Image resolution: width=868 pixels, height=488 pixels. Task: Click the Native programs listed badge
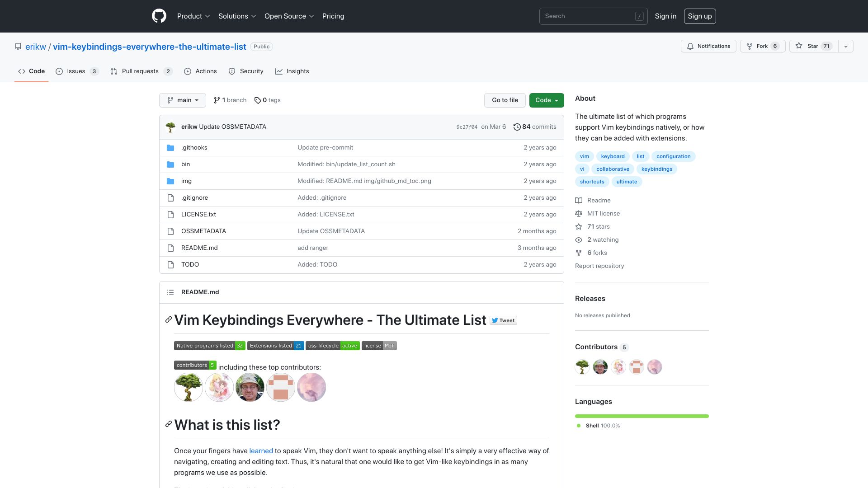point(210,346)
